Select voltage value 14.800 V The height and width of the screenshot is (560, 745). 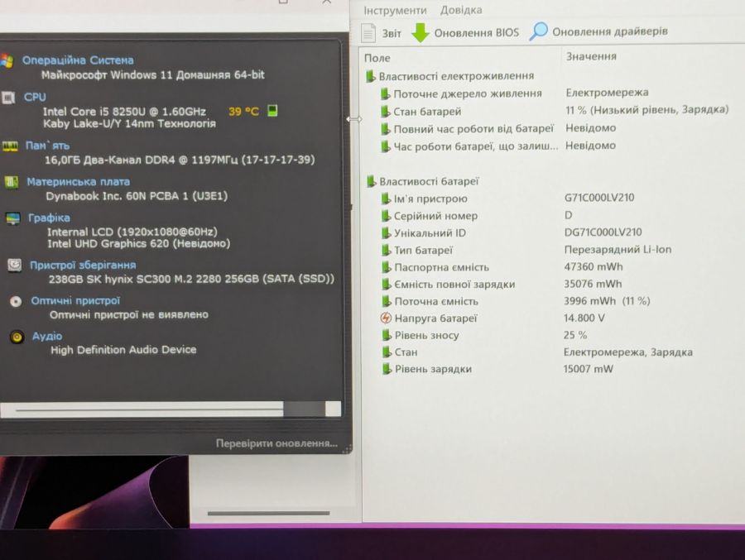(584, 318)
